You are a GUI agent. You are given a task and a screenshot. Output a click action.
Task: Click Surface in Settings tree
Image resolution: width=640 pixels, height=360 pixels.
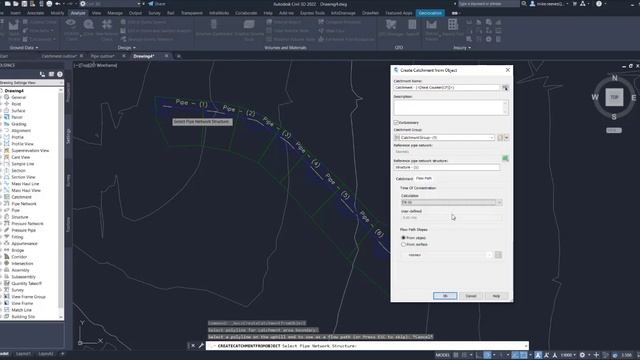point(18,111)
